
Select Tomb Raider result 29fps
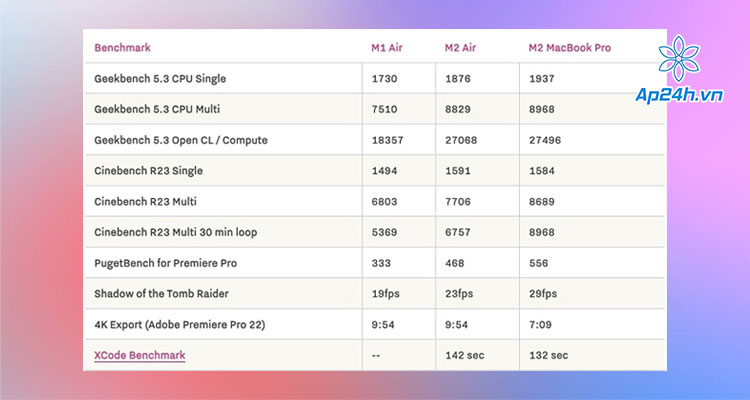tap(543, 294)
